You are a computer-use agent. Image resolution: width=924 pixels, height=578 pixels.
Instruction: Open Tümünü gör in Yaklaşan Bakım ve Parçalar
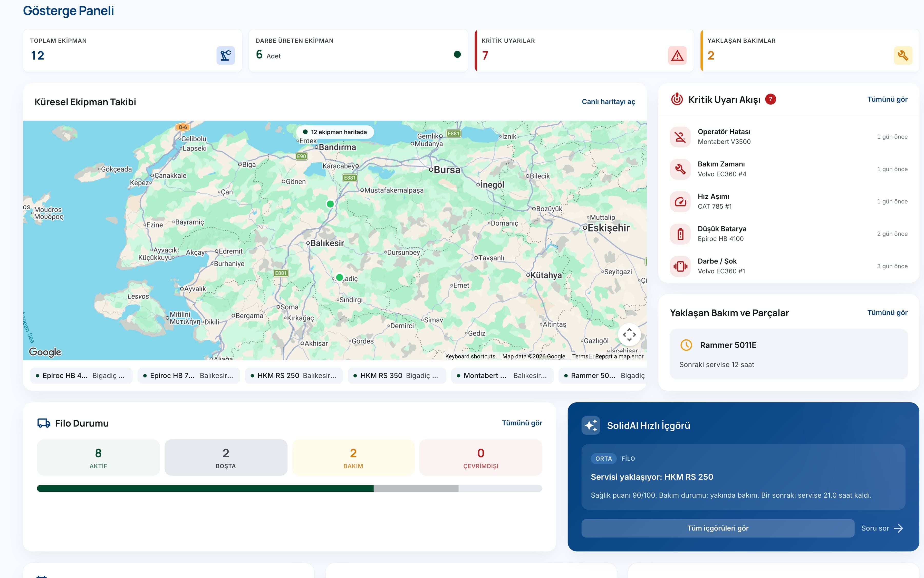click(x=887, y=313)
